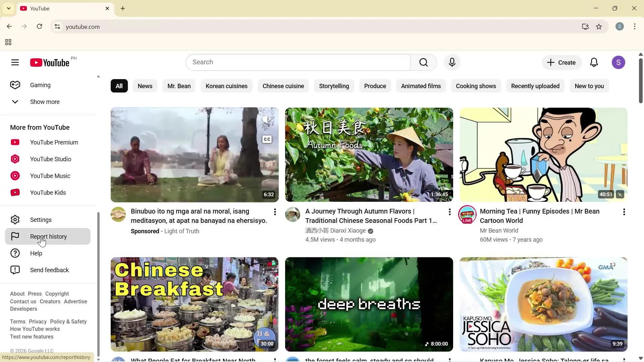Bookmark the page with the star icon

click(x=599, y=26)
